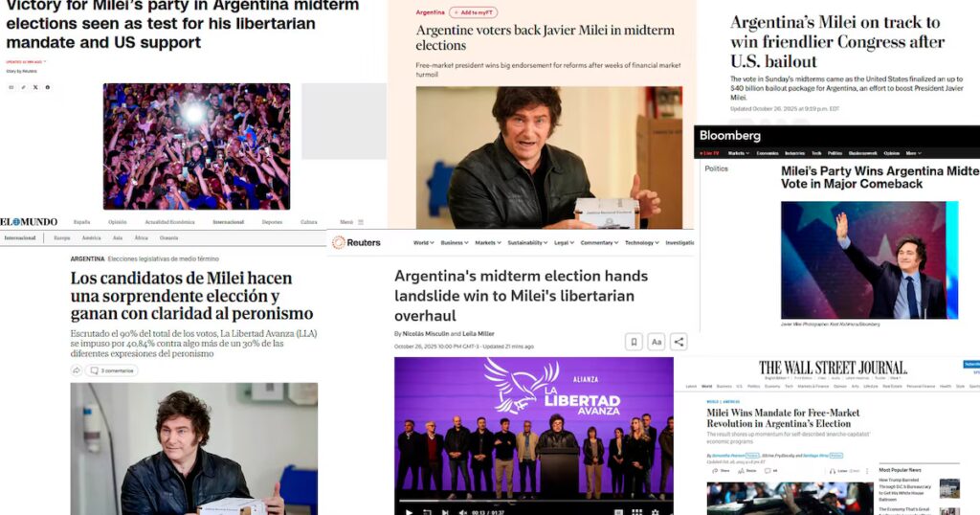Screen dimensions: 980x515
Task: Expand the Reuters World dropdown
Action: coord(423,242)
